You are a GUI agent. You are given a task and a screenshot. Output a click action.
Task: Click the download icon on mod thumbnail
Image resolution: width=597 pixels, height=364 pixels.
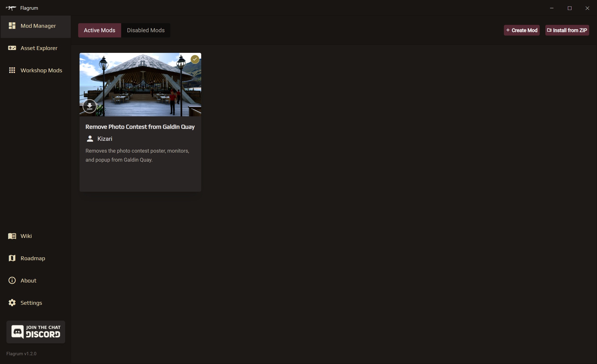[x=90, y=106]
